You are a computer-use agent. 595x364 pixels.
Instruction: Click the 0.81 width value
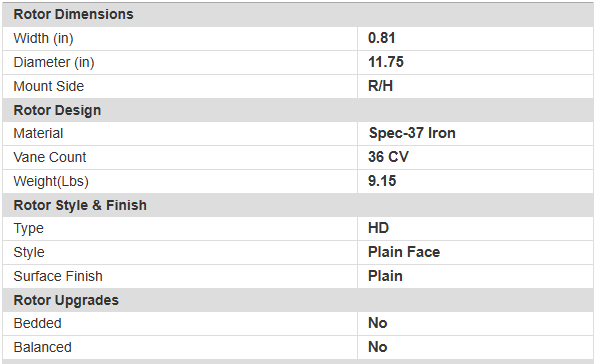point(382,38)
